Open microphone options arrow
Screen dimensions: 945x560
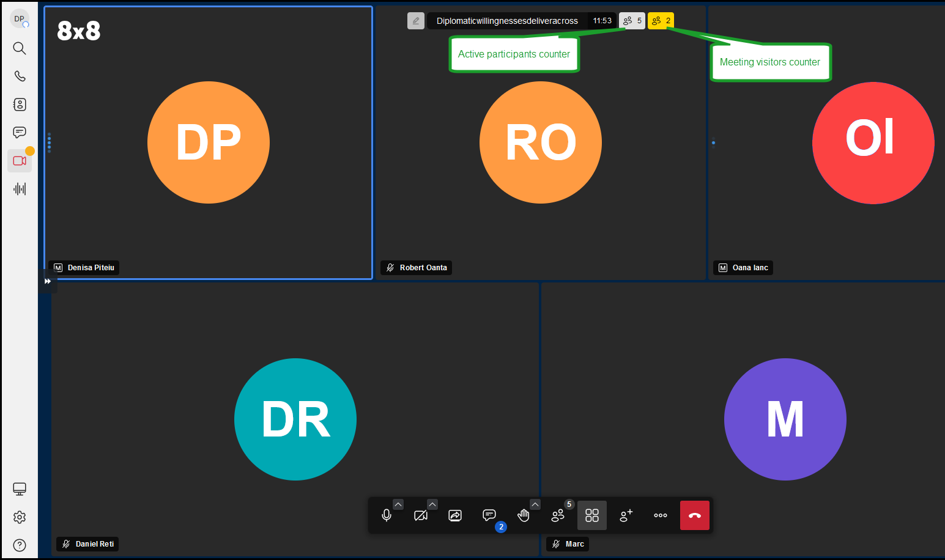398,504
